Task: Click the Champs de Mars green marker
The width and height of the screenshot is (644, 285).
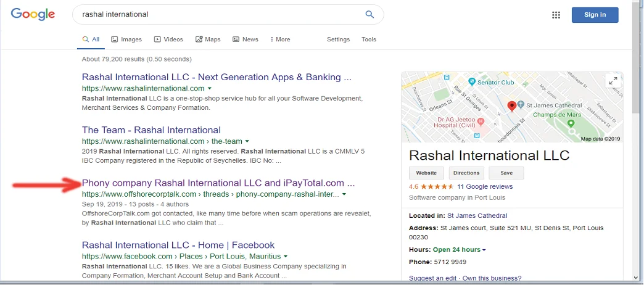Action: click(x=571, y=123)
